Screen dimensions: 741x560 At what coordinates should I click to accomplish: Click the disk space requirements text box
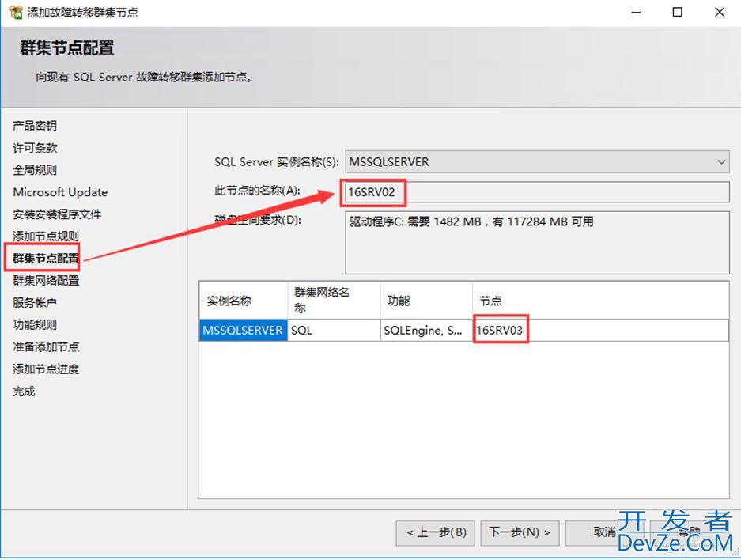point(537,243)
